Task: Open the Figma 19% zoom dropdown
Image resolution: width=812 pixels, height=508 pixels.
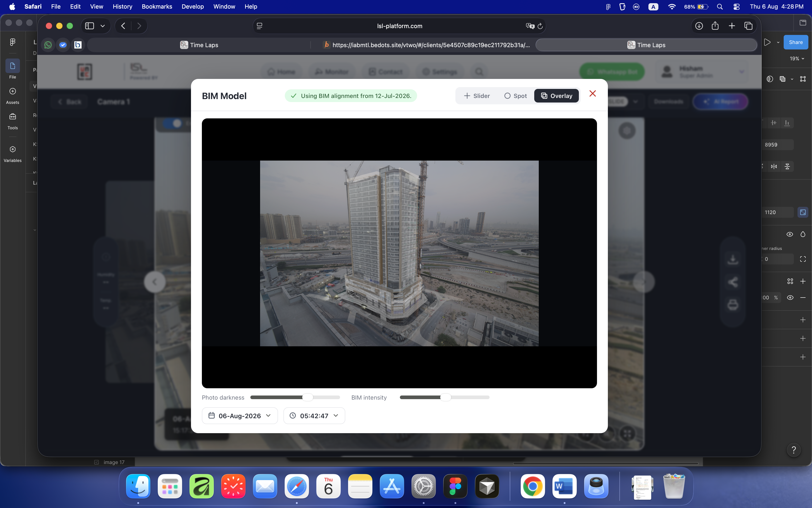Action: click(x=797, y=59)
